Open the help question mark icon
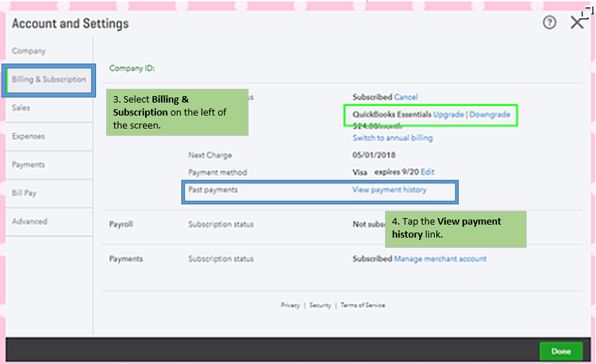The width and height of the screenshot is (596, 364). click(x=550, y=23)
